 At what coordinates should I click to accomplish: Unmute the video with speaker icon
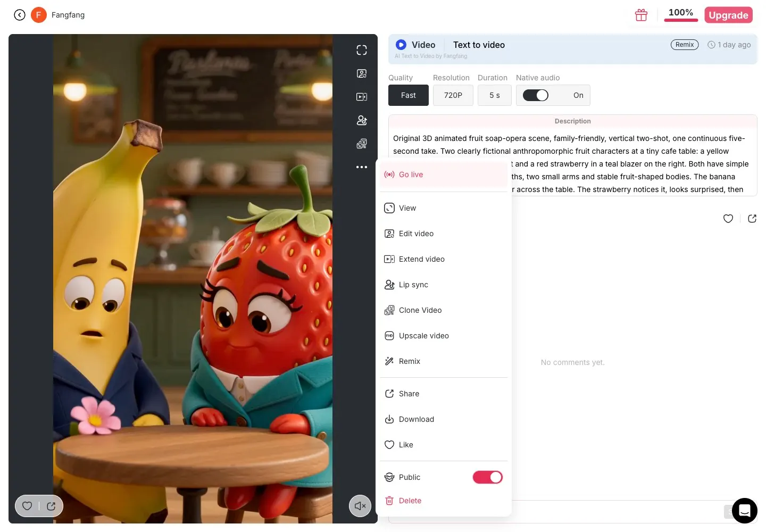pos(360,506)
